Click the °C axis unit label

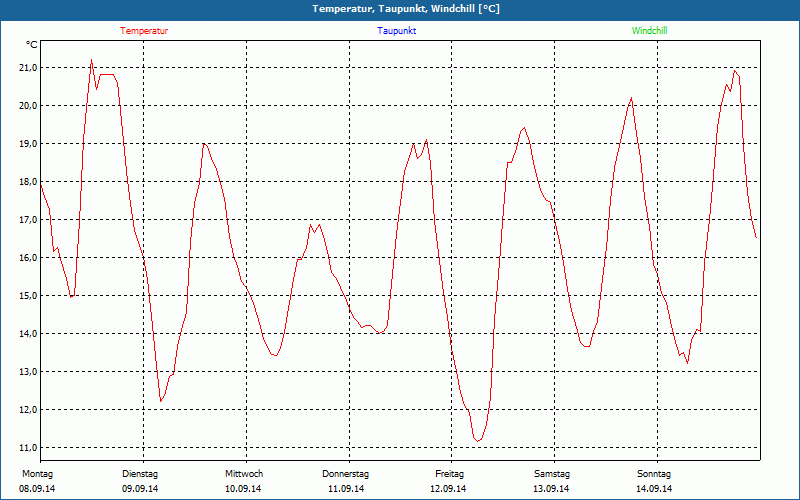point(32,45)
